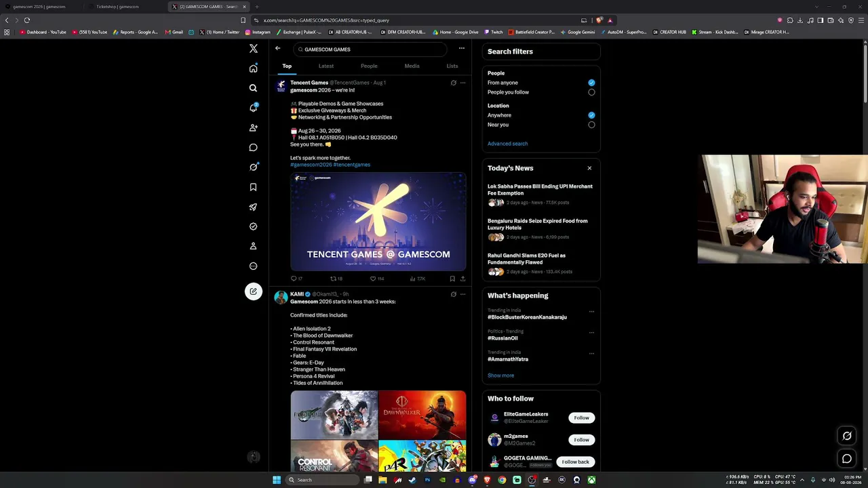Click the Brave Shields icon in address bar

(x=599, y=20)
